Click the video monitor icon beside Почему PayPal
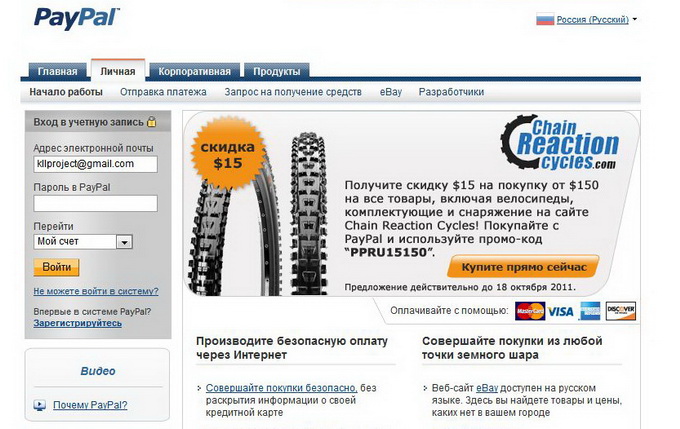Screen dimensions: 680x429 (x=39, y=406)
